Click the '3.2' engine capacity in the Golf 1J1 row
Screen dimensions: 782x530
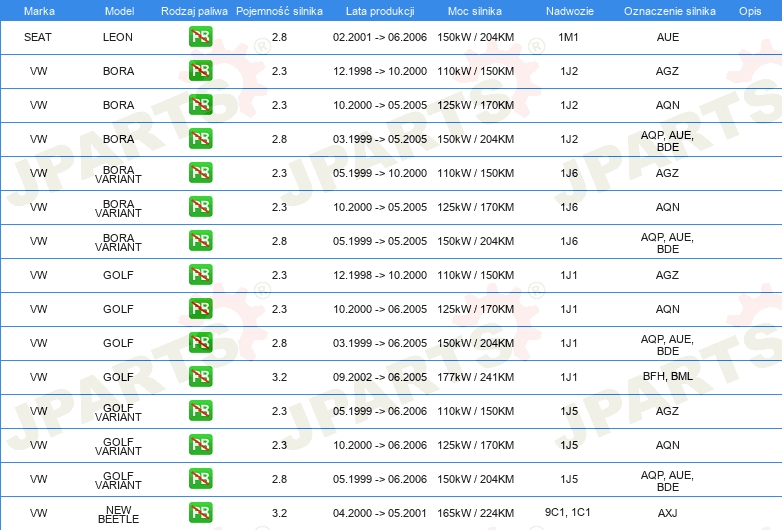(279, 377)
